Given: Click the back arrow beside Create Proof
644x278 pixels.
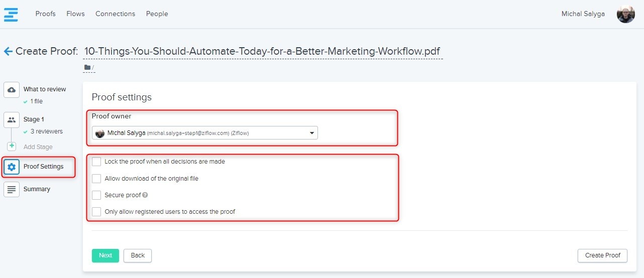Looking at the screenshot, I should [x=8, y=51].
